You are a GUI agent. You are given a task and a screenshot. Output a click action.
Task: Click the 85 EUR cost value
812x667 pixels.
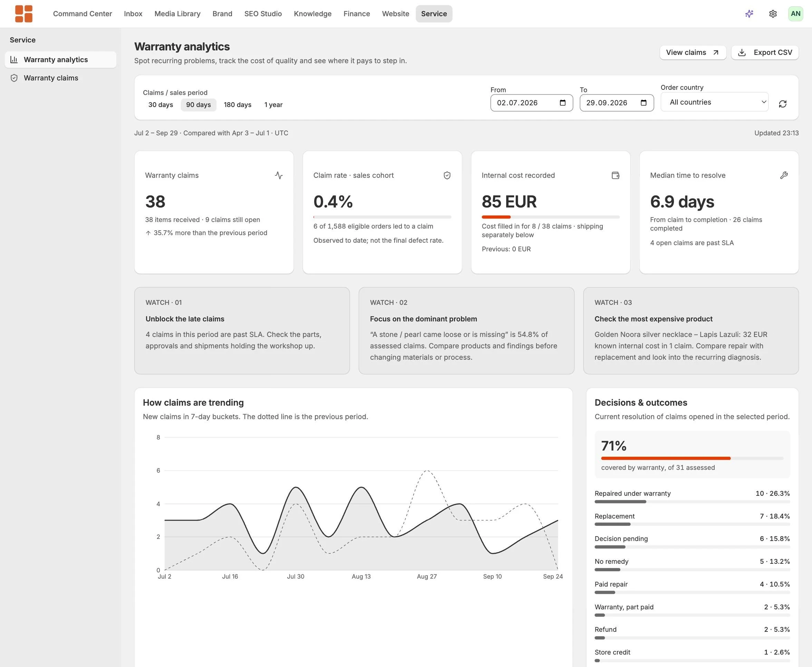click(x=509, y=202)
